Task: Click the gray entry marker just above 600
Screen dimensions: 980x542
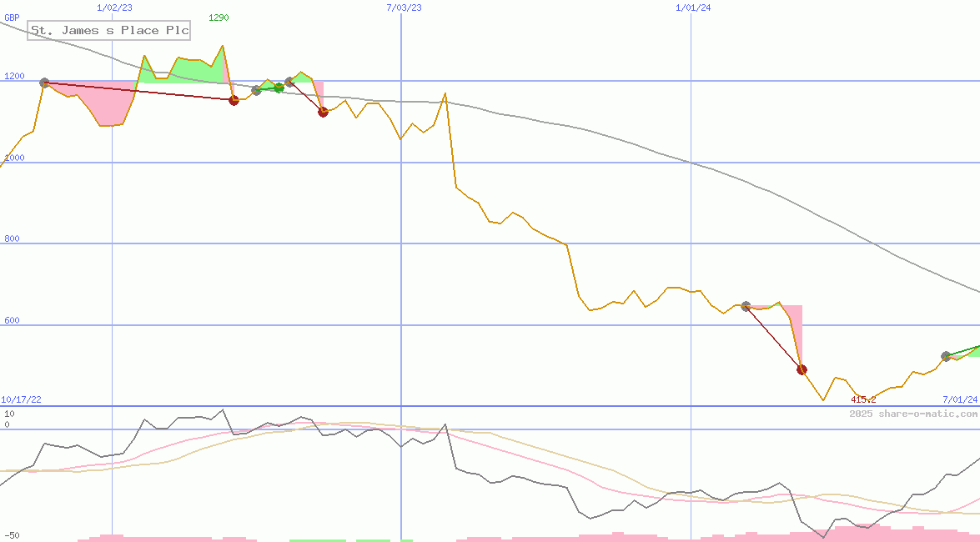Action: click(x=746, y=306)
